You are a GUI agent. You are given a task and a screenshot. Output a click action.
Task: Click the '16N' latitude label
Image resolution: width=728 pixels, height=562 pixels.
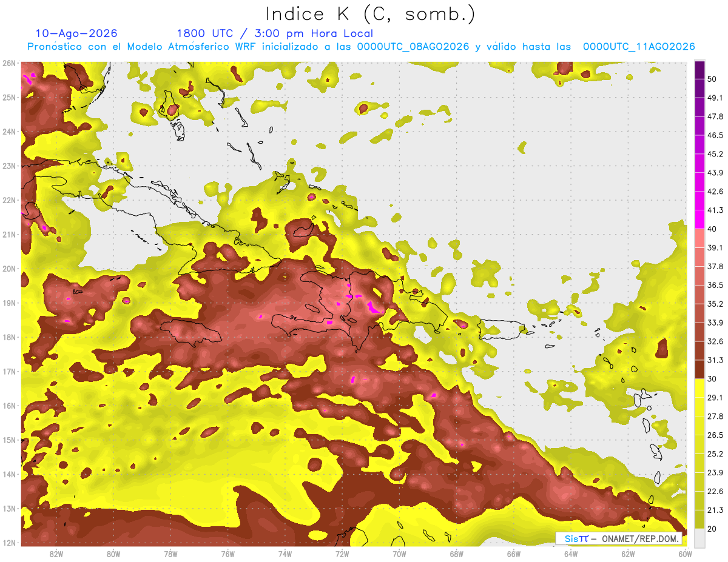coord(9,406)
